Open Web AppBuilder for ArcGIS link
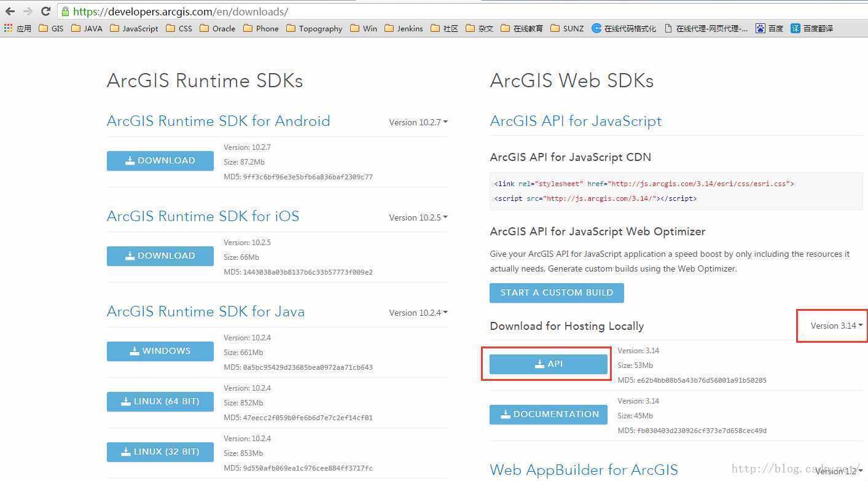 pos(584,470)
